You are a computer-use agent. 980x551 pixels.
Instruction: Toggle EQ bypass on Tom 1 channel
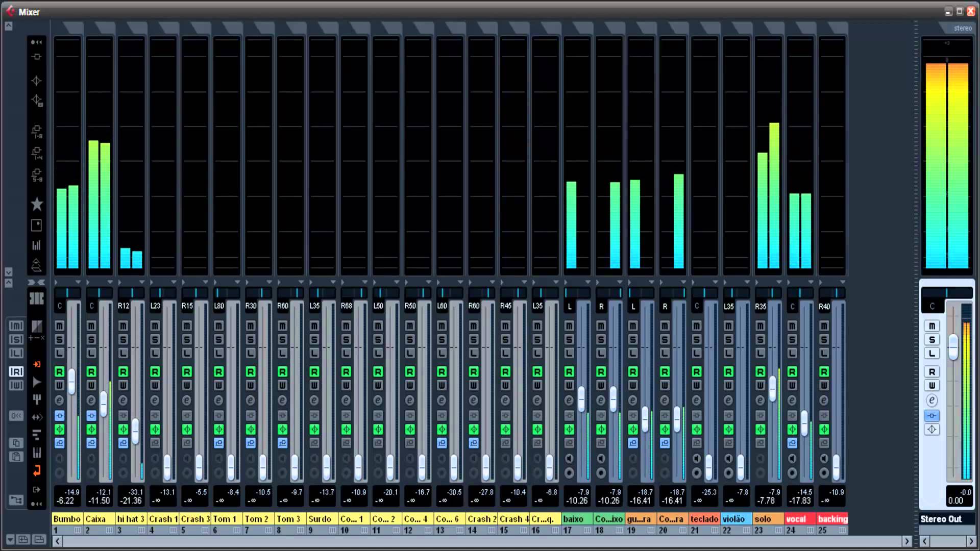tap(219, 430)
